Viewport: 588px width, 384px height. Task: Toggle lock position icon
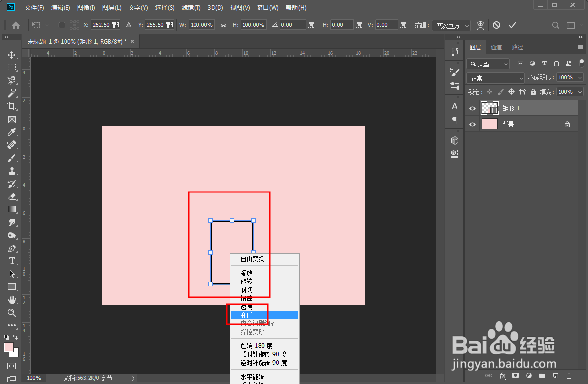[x=511, y=92]
